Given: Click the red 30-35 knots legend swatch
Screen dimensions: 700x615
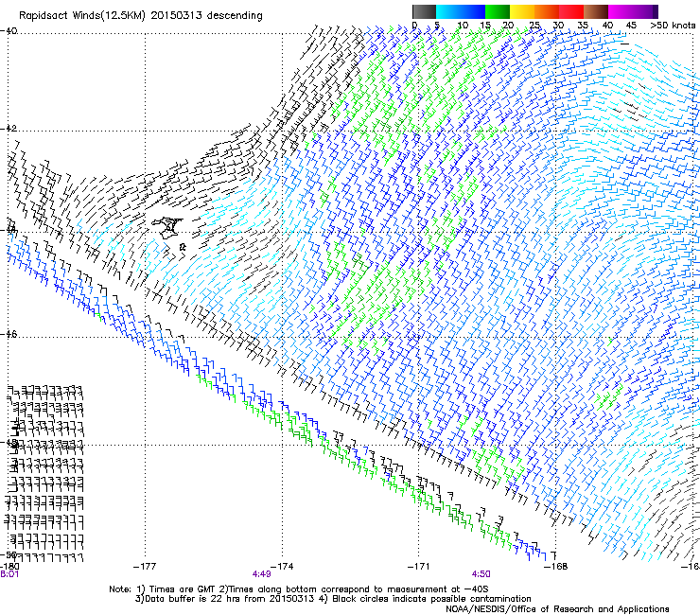Looking at the screenshot, I should [571, 11].
